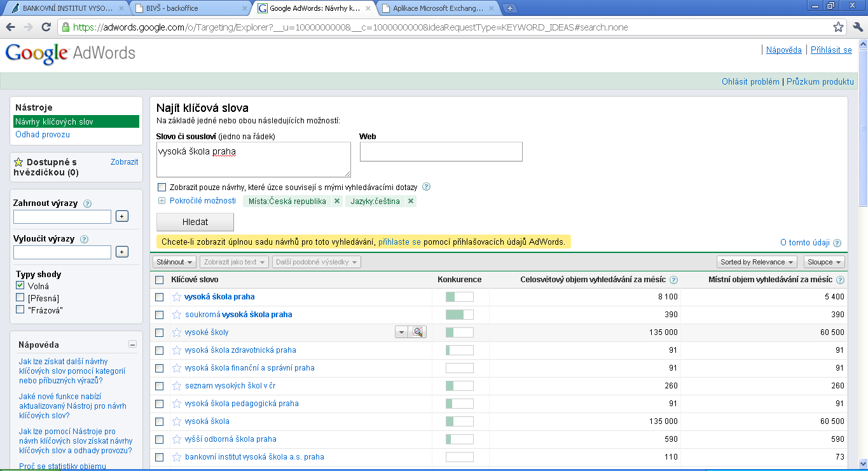Bookmark page with star in address bar
This screenshot has width=868, height=471.
click(838, 27)
